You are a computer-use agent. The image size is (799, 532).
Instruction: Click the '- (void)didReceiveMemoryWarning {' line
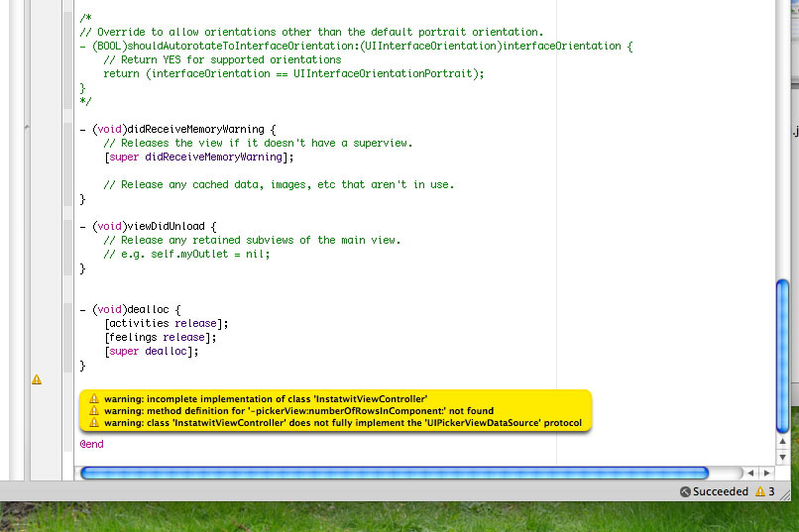click(177, 130)
